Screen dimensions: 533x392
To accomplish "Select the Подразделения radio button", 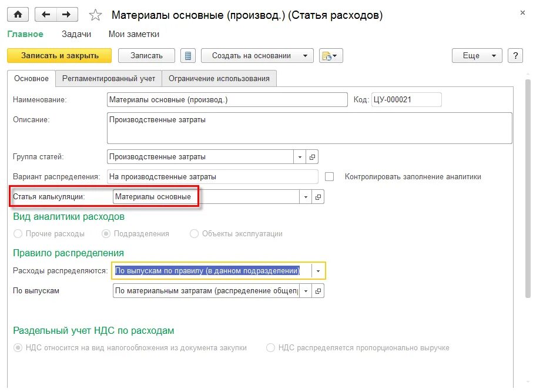I will 106,234.
